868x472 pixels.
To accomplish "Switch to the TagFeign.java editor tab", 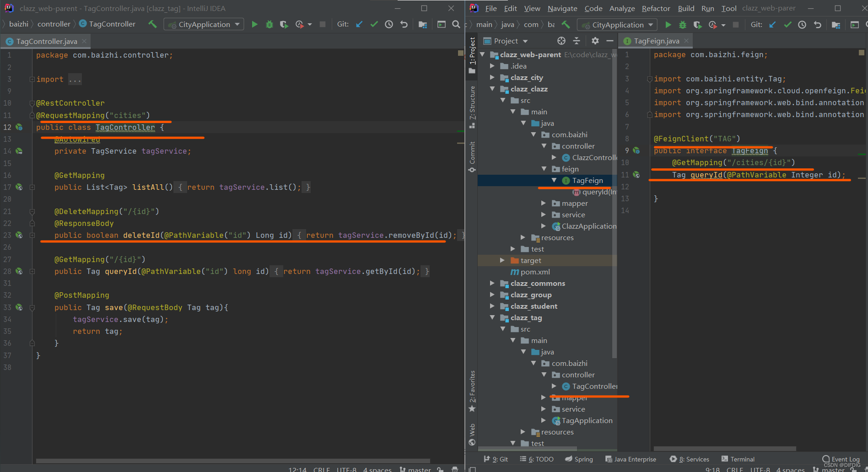I will tap(656, 41).
